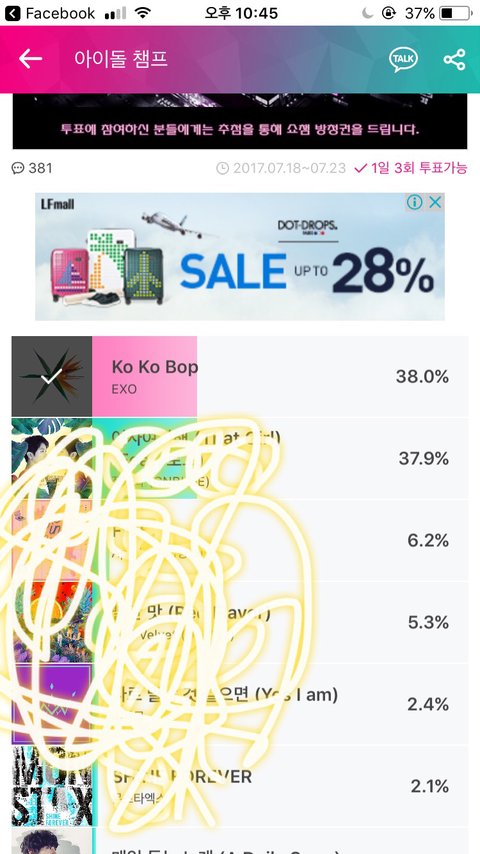The width and height of the screenshot is (480, 854).
Task: Open the Monsta X album thumbnail
Action: pyautogui.click(x=52, y=786)
